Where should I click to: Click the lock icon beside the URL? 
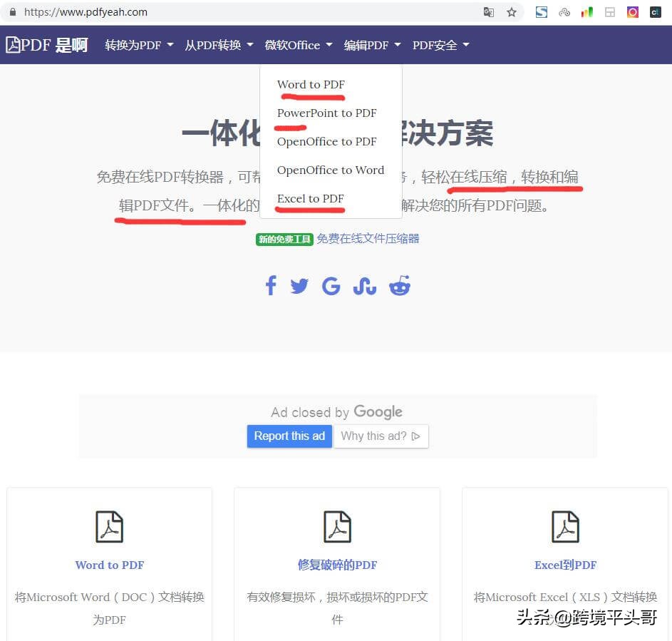13,12
